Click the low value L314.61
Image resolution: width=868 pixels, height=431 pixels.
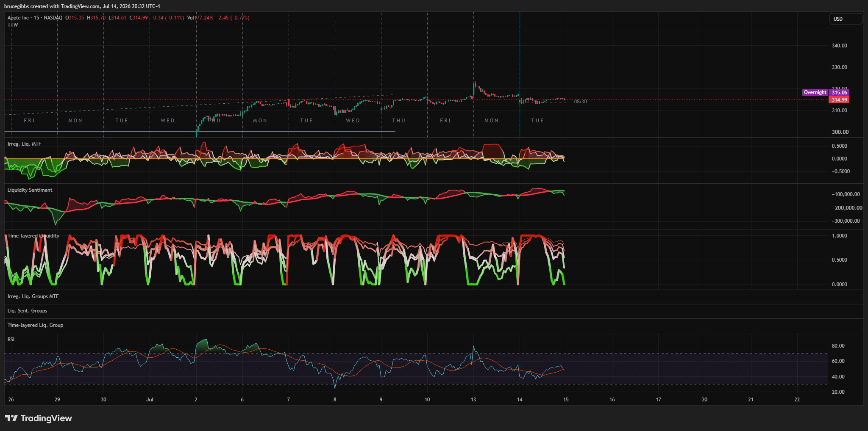click(x=117, y=18)
